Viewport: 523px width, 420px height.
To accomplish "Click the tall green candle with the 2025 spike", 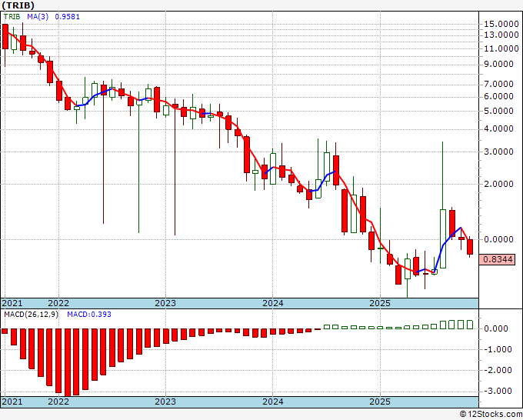I will coord(443,238).
